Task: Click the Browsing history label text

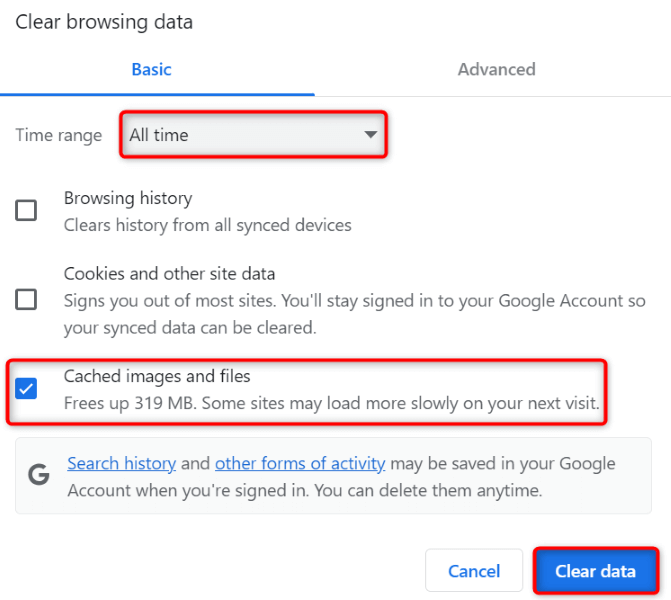Action: click(x=128, y=198)
